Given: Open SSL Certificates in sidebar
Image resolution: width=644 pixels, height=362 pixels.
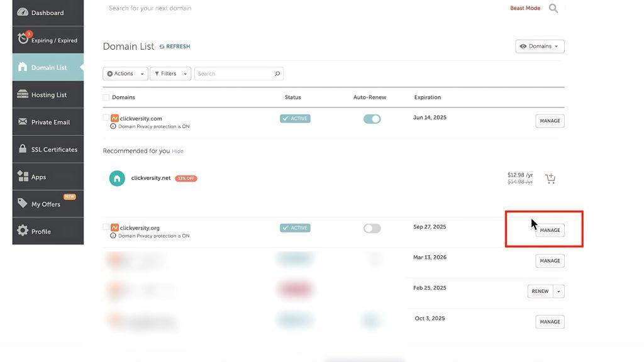Looking at the screenshot, I should [48, 150].
